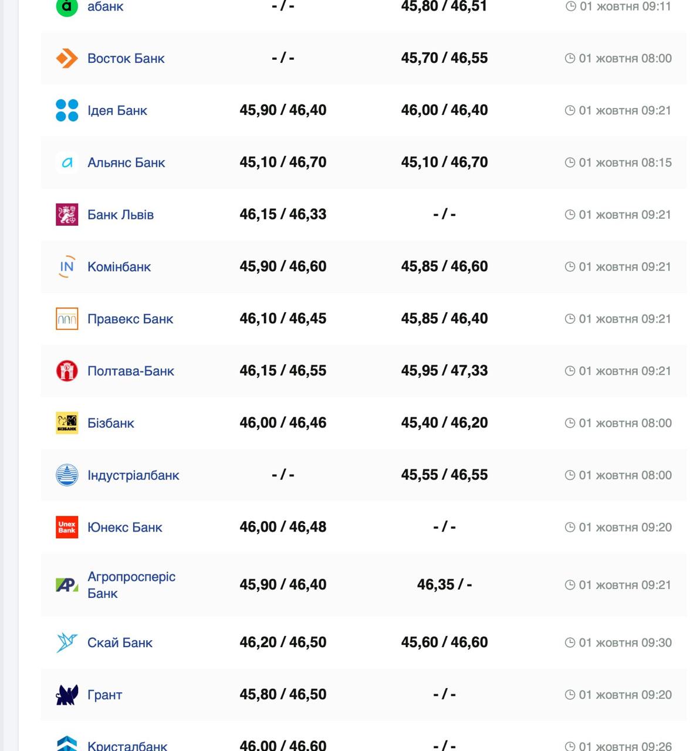The height and width of the screenshot is (751, 700).
Task: Click Полтава-Банк rate 45,95 / 47,33
Action: [444, 371]
